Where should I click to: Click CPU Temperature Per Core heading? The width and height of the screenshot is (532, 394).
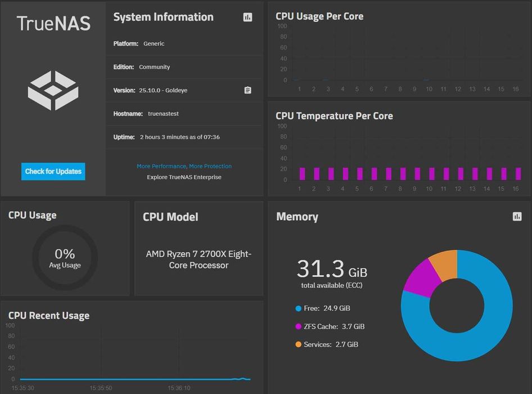tap(334, 116)
